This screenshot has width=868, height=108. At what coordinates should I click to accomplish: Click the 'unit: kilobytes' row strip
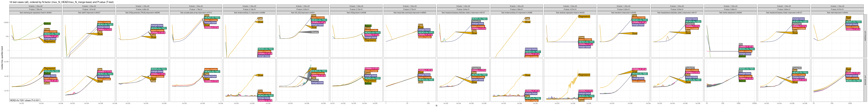(865, 36)
